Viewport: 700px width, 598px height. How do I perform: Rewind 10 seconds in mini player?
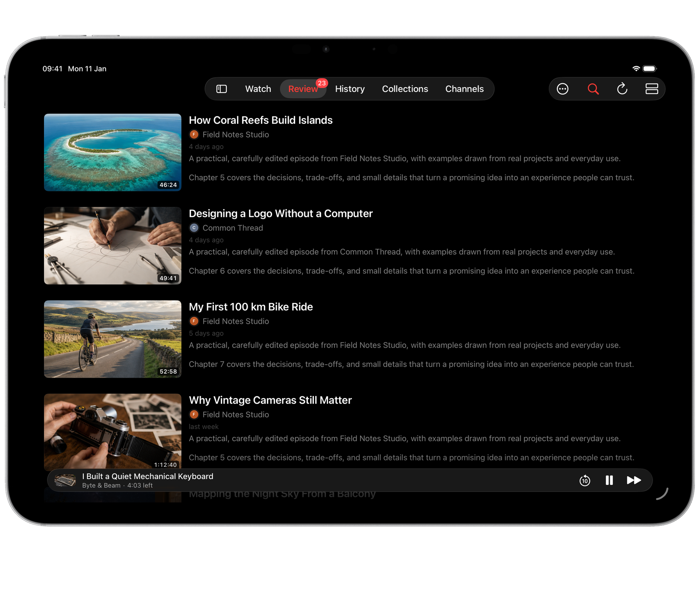(x=585, y=481)
